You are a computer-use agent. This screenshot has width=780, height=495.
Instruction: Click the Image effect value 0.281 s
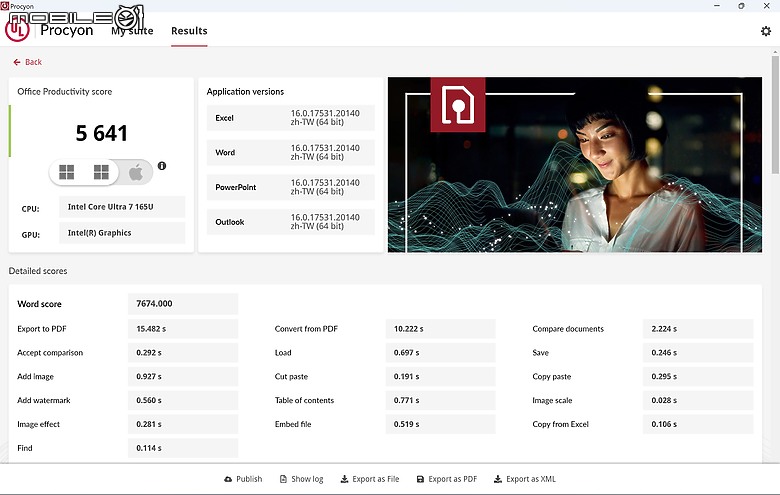[183, 424]
